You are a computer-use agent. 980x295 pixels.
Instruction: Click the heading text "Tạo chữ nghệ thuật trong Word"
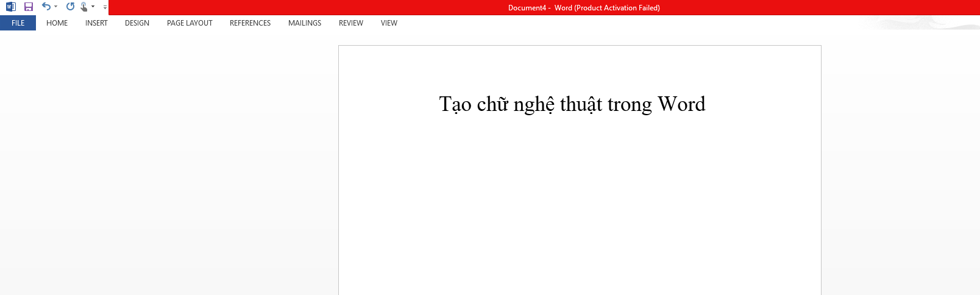[x=572, y=104]
